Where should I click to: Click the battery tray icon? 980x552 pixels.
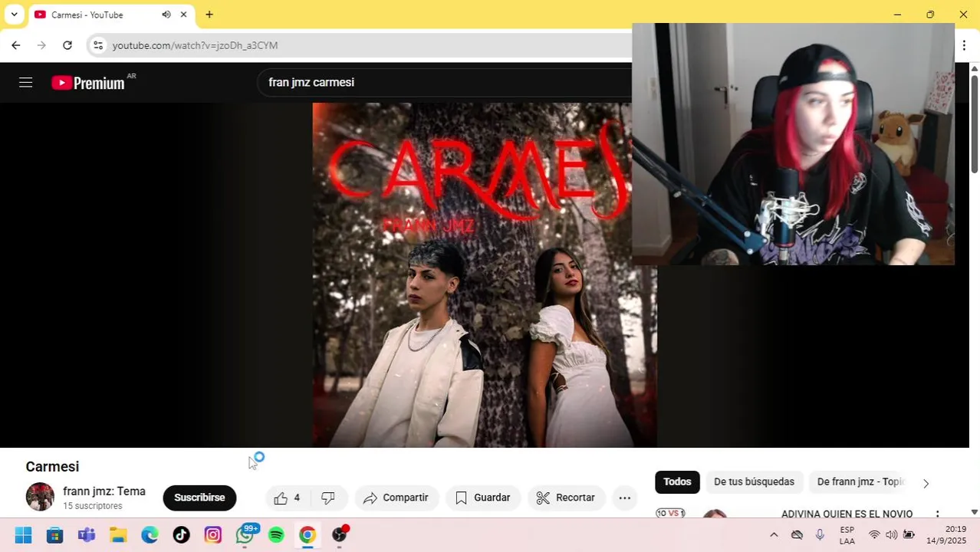(x=909, y=535)
